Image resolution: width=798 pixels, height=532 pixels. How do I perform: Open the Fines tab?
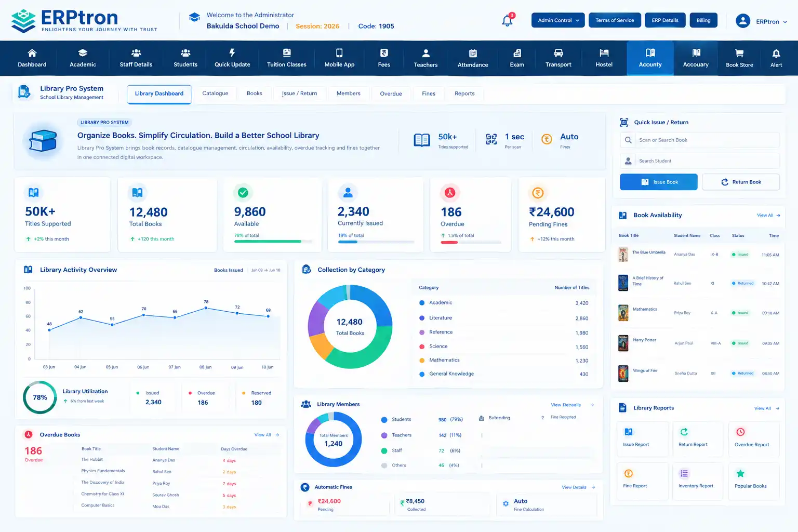[x=429, y=94]
